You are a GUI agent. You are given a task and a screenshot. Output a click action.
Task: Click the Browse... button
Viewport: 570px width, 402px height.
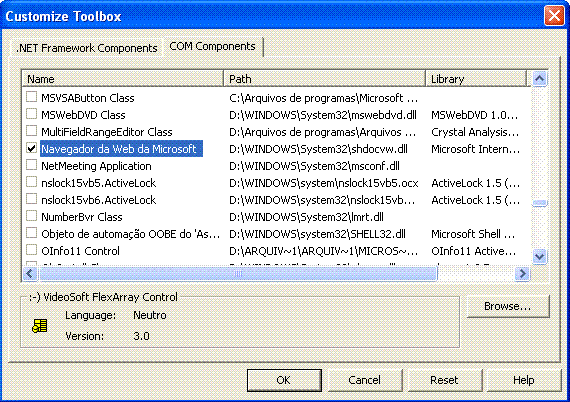[x=507, y=306]
